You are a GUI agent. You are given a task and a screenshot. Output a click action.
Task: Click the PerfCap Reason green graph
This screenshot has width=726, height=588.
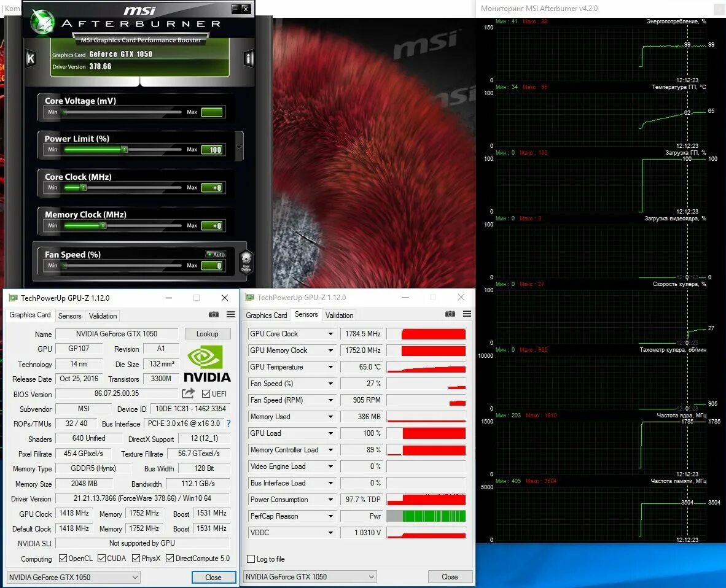tap(426, 516)
